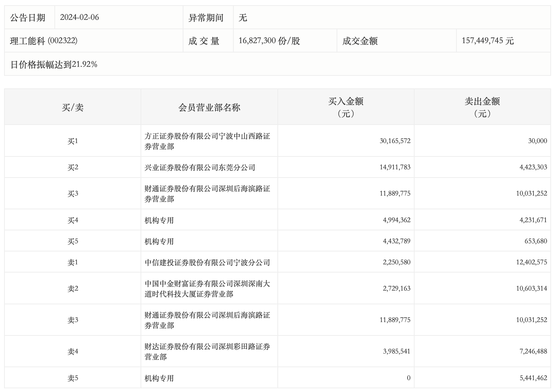This screenshot has width=557, height=392.
Task: Click the 中信建投证券 宁波分公司 entry
Action: 207,263
